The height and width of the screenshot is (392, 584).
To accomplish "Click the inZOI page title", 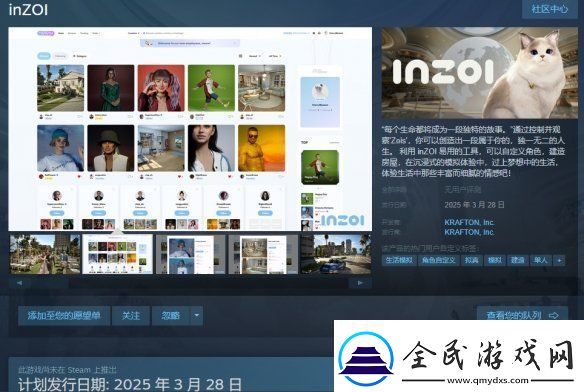I will click(28, 10).
